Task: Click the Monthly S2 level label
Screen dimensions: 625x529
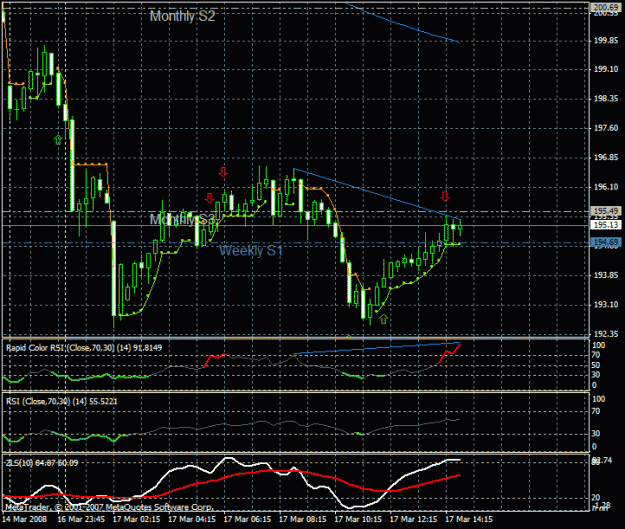Action: [183, 16]
